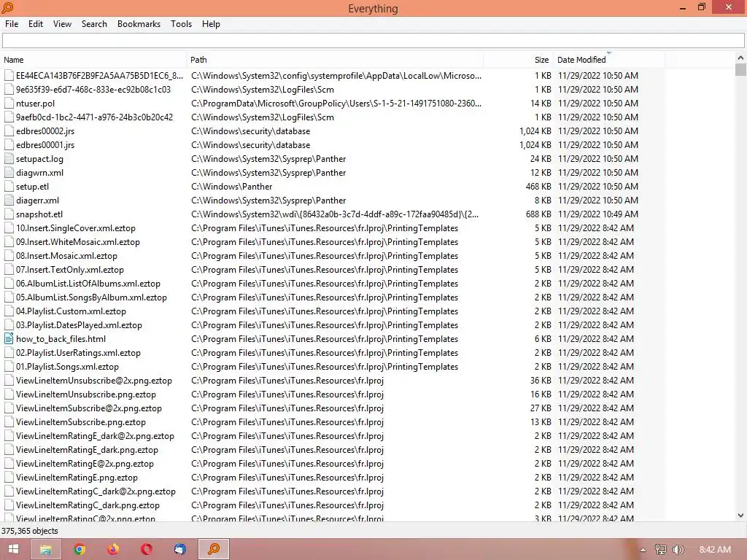Select 09.Insert.WhiteMosaic.xml.eztop file name
The image size is (747, 560).
point(78,242)
